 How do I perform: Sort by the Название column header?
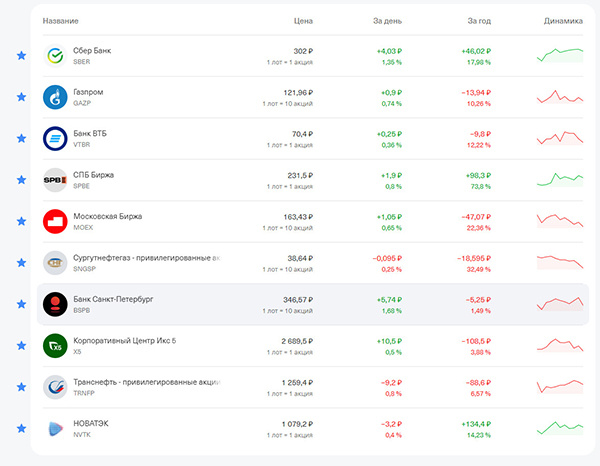click(x=60, y=21)
